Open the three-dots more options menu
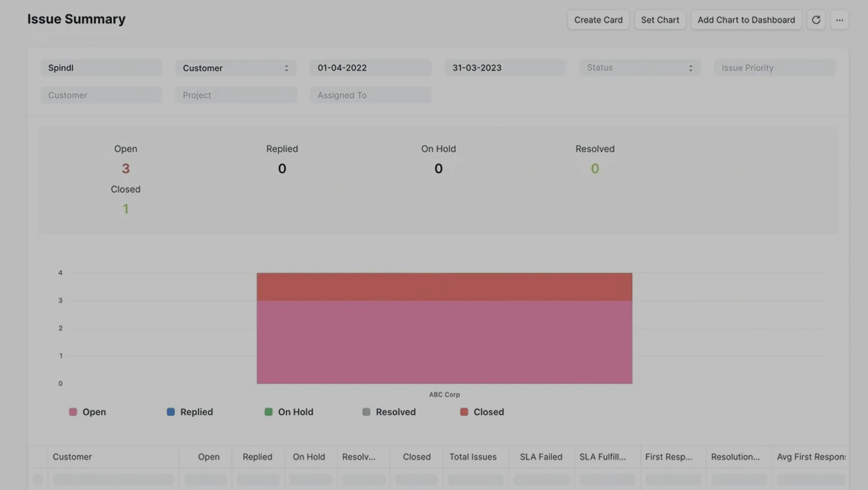868x490 pixels. [840, 20]
